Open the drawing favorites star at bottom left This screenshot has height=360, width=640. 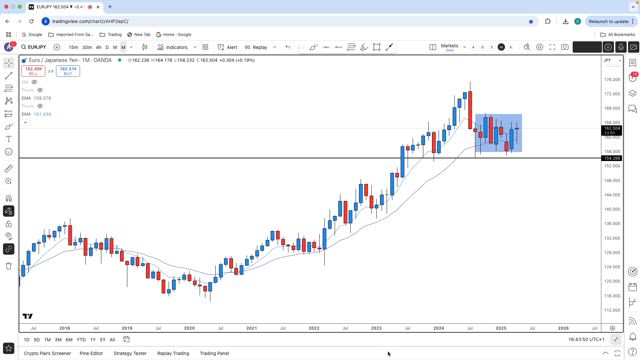click(9, 348)
